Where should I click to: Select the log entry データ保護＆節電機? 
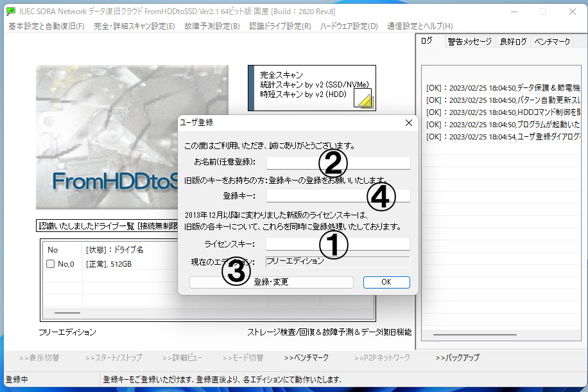503,88
